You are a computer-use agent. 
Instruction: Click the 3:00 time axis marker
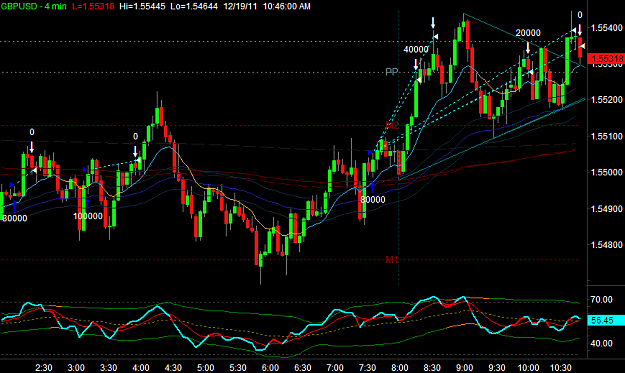(x=76, y=367)
